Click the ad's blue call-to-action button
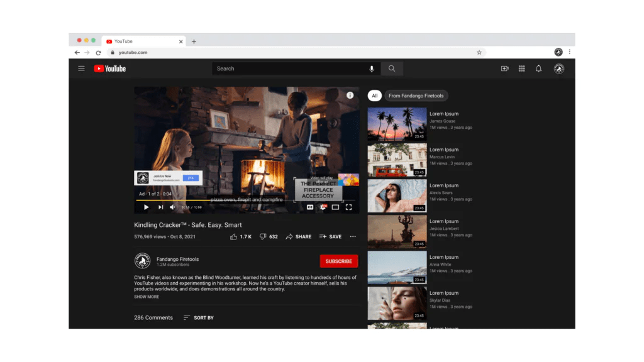The width and height of the screenshot is (644, 362). tap(191, 178)
